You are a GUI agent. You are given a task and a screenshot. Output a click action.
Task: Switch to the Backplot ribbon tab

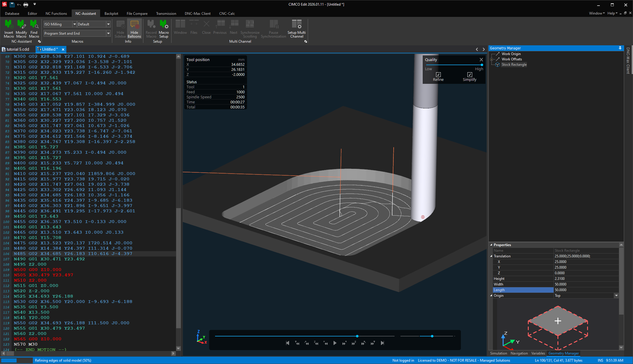point(111,14)
